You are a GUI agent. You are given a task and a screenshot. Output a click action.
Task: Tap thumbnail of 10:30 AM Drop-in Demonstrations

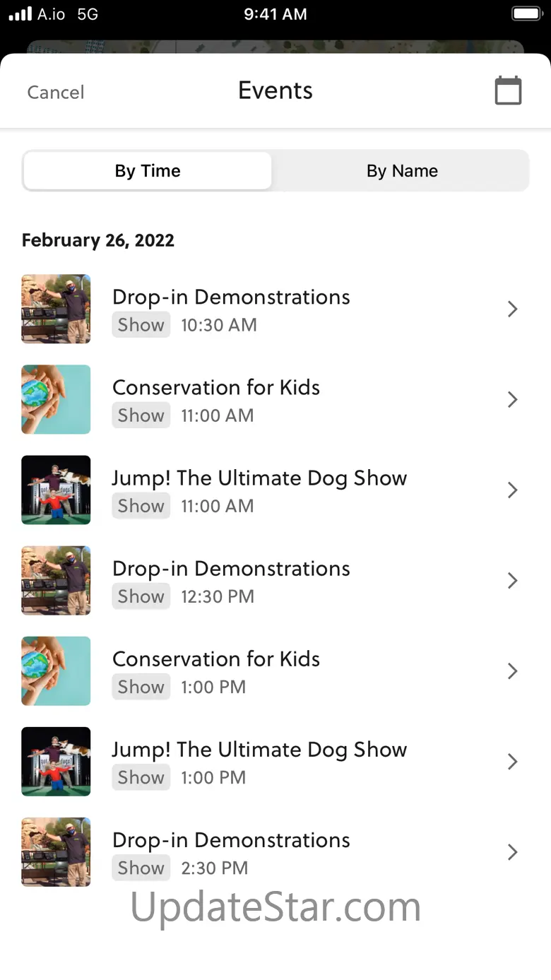click(56, 309)
